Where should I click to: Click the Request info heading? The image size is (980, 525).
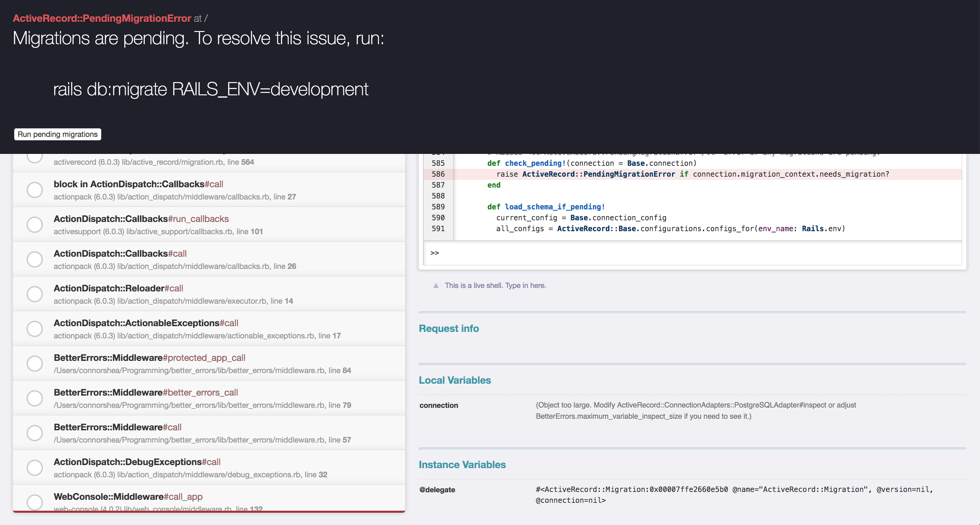(x=448, y=328)
